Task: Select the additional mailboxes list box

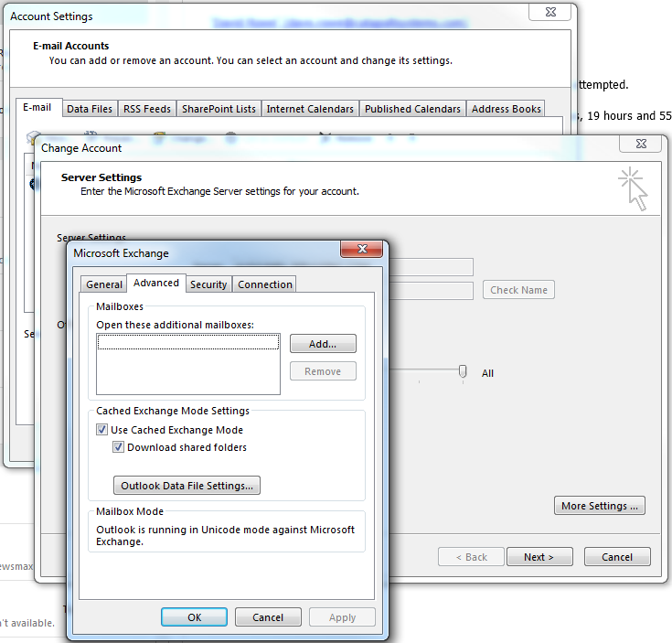Action: 188,364
